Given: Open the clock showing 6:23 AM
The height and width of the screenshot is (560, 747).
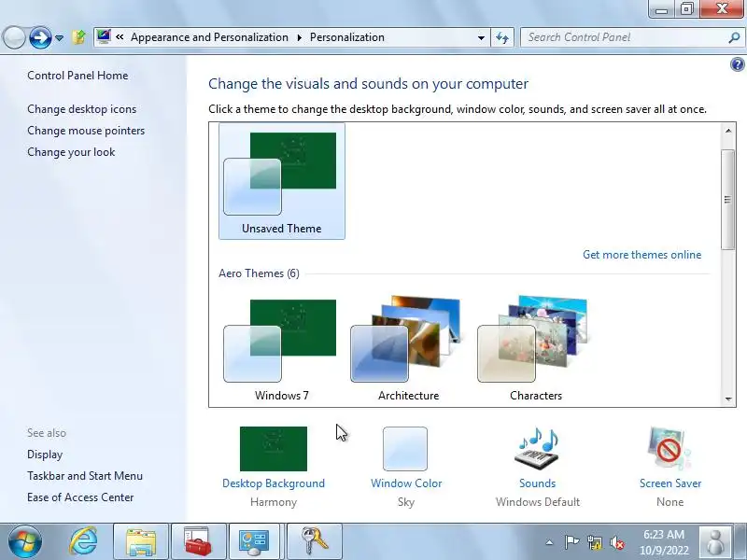Looking at the screenshot, I should point(664,542).
